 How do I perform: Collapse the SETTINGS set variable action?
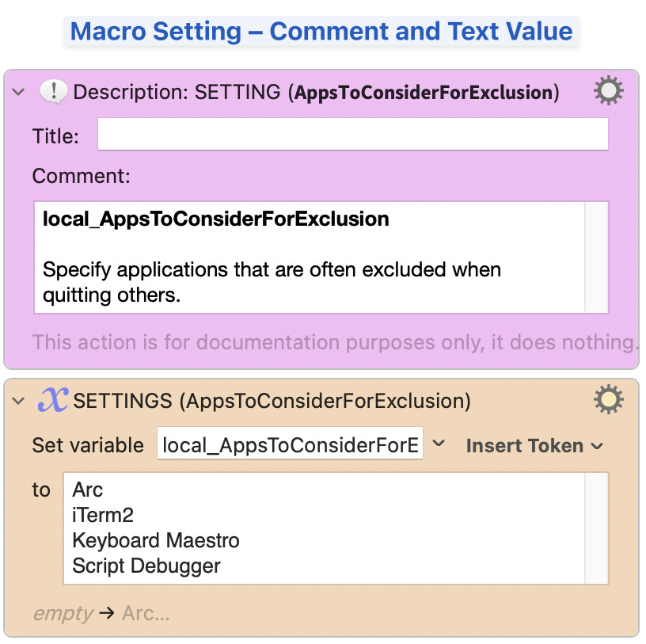[x=19, y=402]
